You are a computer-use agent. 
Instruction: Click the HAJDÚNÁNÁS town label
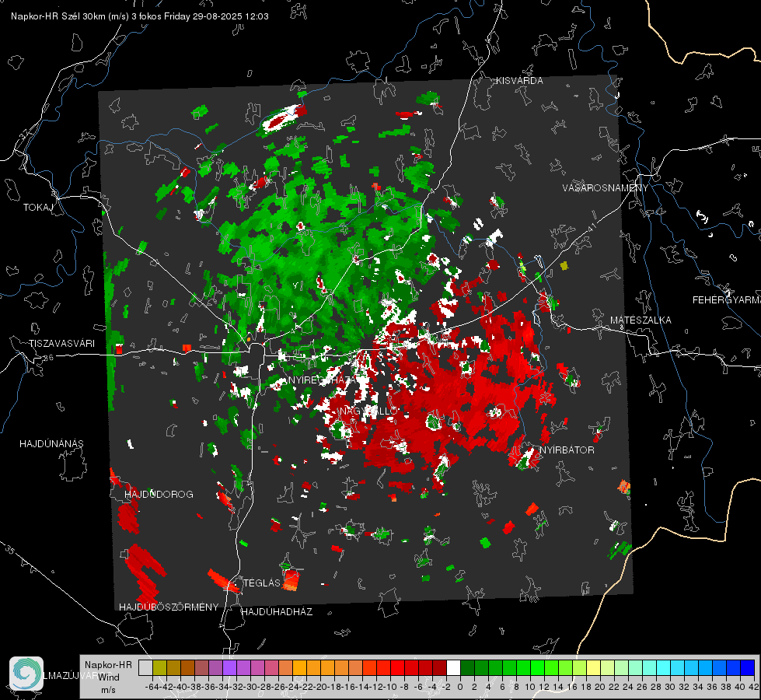tap(51, 444)
